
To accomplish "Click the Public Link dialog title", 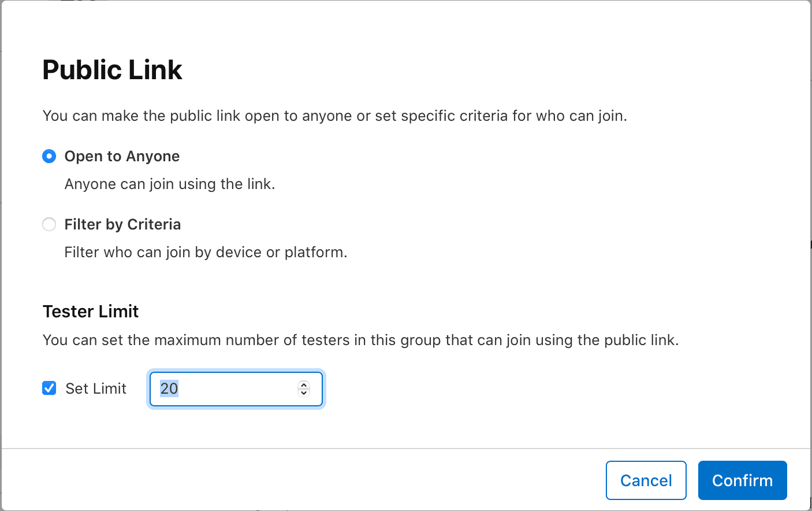I will pos(111,69).
